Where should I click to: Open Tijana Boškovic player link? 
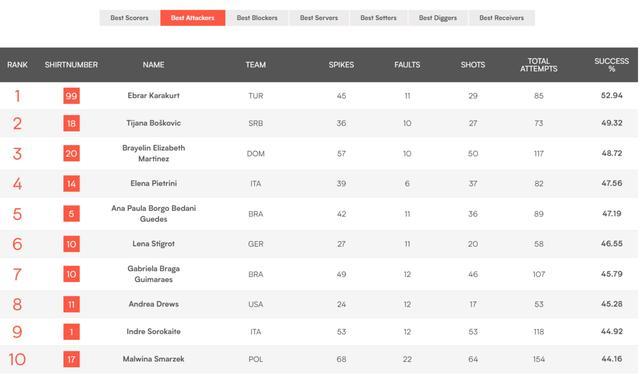click(x=153, y=123)
